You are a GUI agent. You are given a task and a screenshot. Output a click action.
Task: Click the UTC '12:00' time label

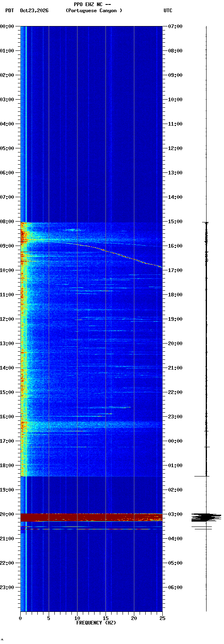click(175, 148)
